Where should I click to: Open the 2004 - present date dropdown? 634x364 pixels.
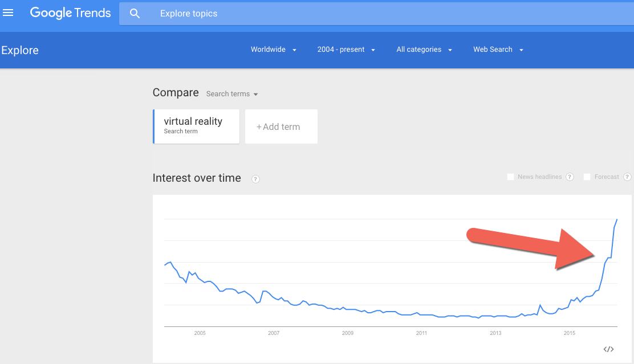tap(346, 50)
